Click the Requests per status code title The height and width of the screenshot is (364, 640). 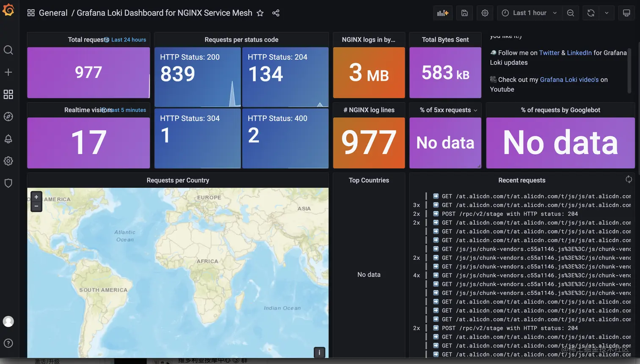(x=241, y=40)
